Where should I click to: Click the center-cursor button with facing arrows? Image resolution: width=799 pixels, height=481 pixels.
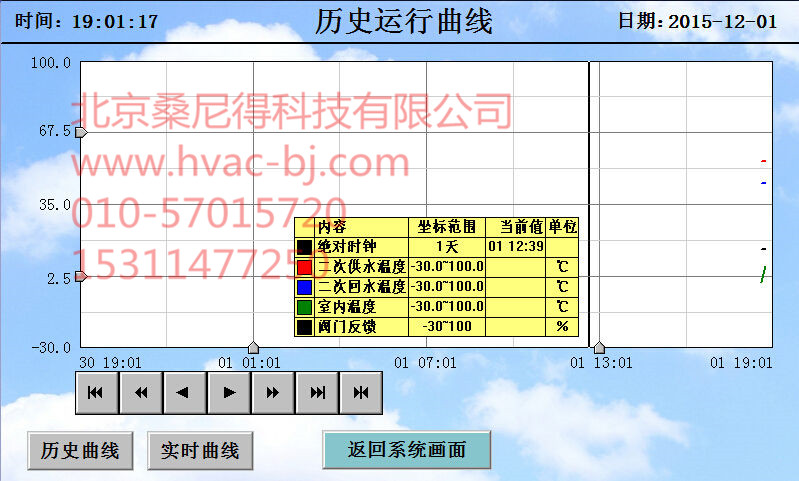361,393
